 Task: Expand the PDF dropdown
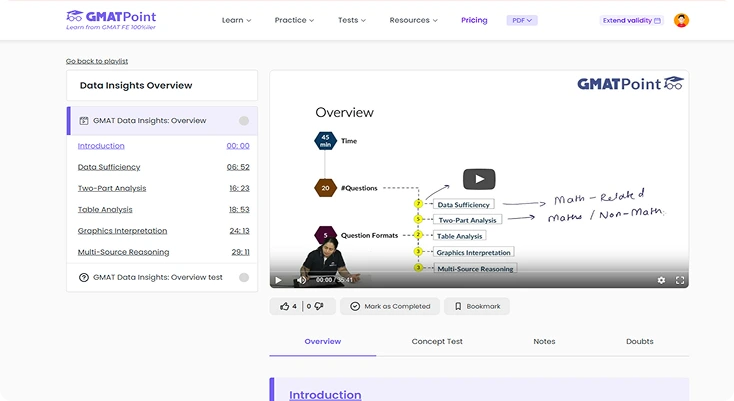pyautogui.click(x=522, y=20)
